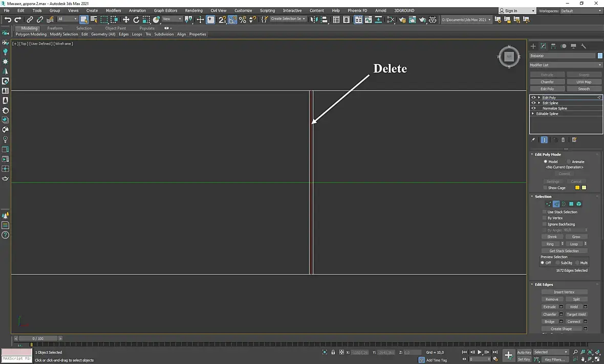
Task: Open the Schematic View icon
Action: (379, 19)
